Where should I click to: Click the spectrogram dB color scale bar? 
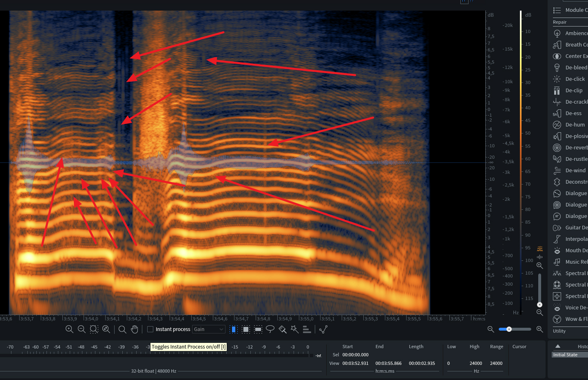[521, 162]
